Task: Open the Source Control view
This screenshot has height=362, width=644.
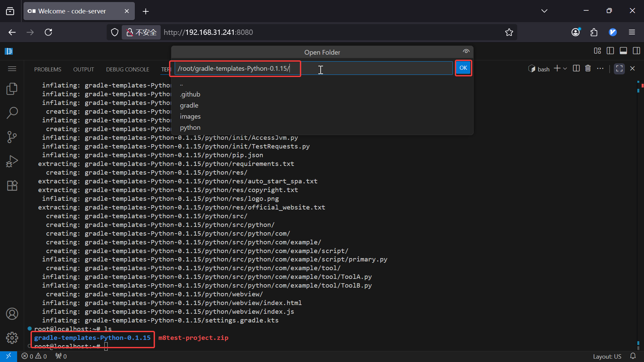Action: [12, 137]
